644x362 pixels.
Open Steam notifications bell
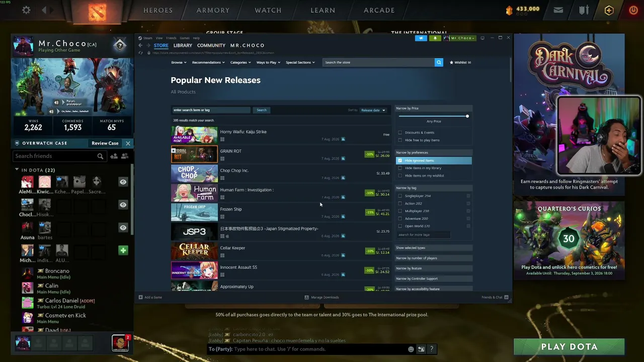tap(435, 38)
